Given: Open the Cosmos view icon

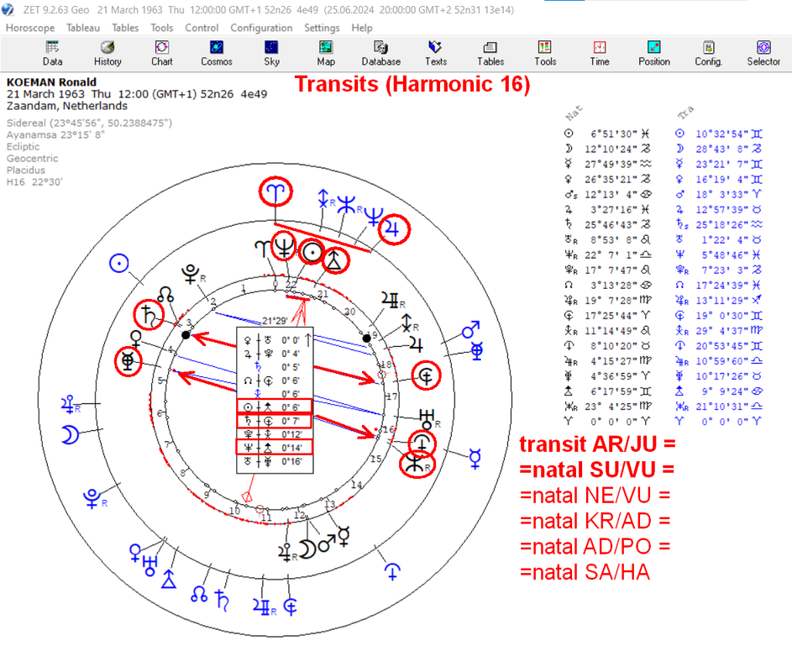Looking at the screenshot, I should click(217, 54).
